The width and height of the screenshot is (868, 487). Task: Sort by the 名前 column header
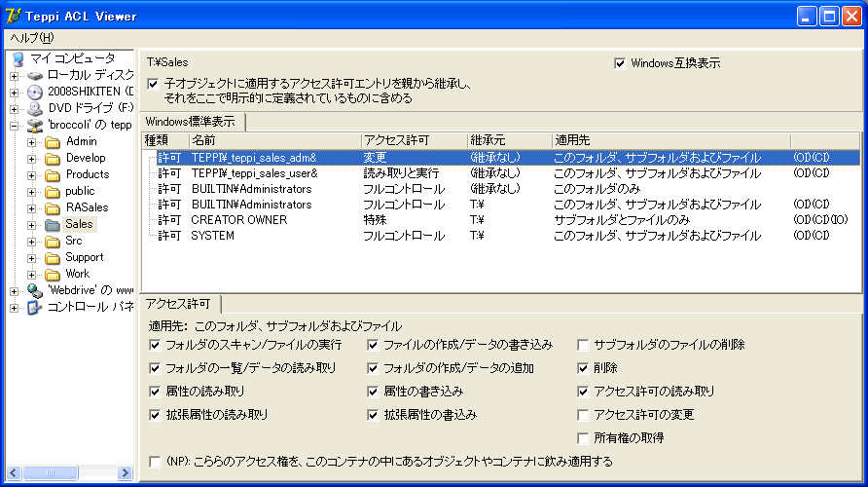(x=275, y=140)
